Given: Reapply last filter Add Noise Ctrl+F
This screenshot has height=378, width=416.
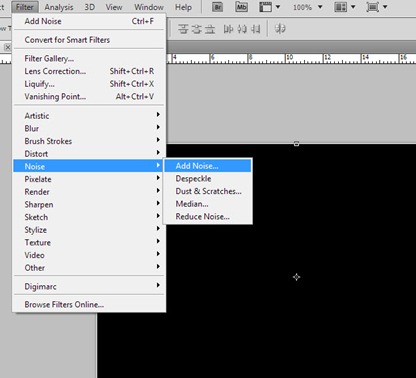Looking at the screenshot, I should [89, 21].
